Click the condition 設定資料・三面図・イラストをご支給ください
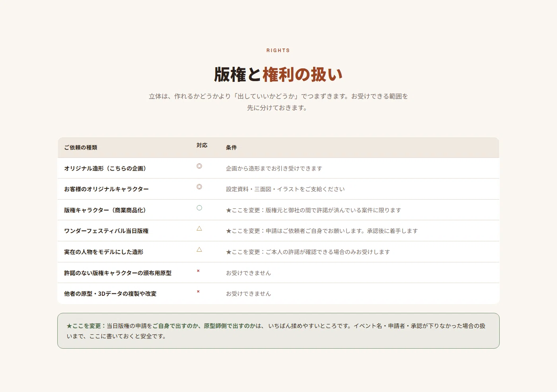 point(285,189)
